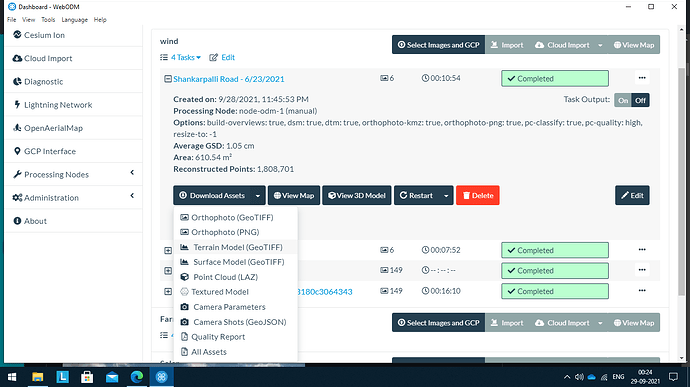Expand task row with --:--:-- duration
The width and height of the screenshot is (690, 387).
168,270
